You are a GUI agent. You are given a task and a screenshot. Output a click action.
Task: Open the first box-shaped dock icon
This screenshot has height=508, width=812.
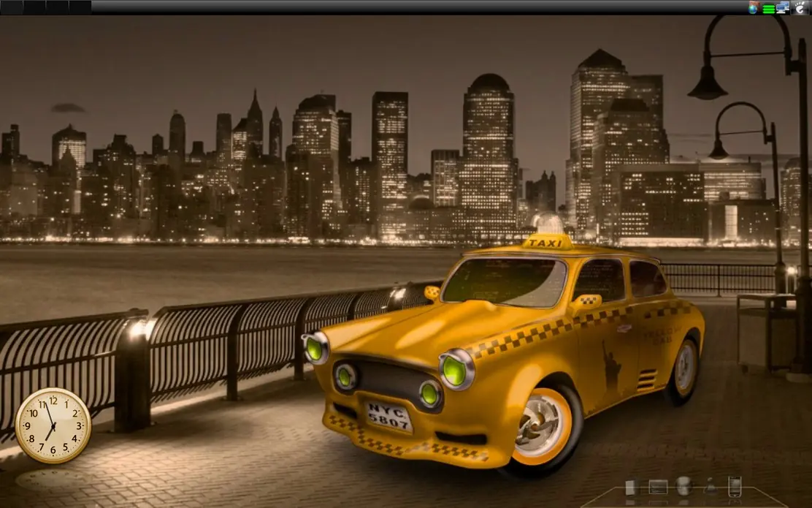pyautogui.click(x=630, y=488)
